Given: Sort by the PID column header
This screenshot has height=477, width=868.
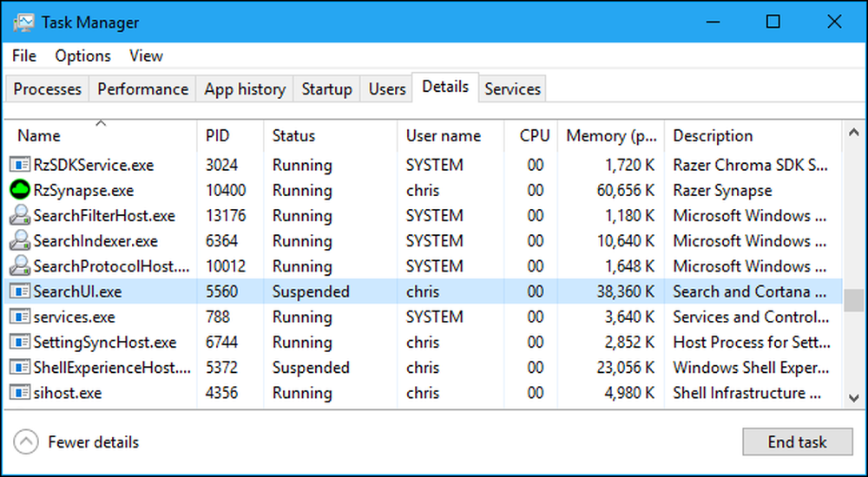Looking at the screenshot, I should 230,135.
